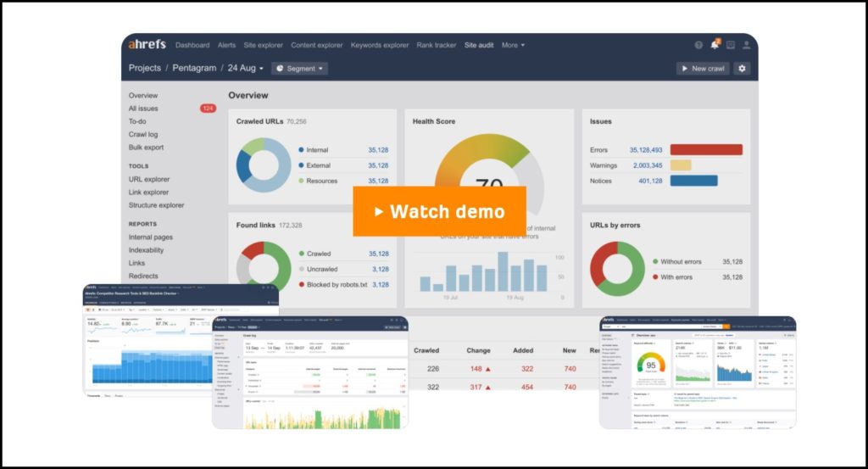Open the More menu
Image resolution: width=868 pixels, height=469 pixels.
(513, 45)
